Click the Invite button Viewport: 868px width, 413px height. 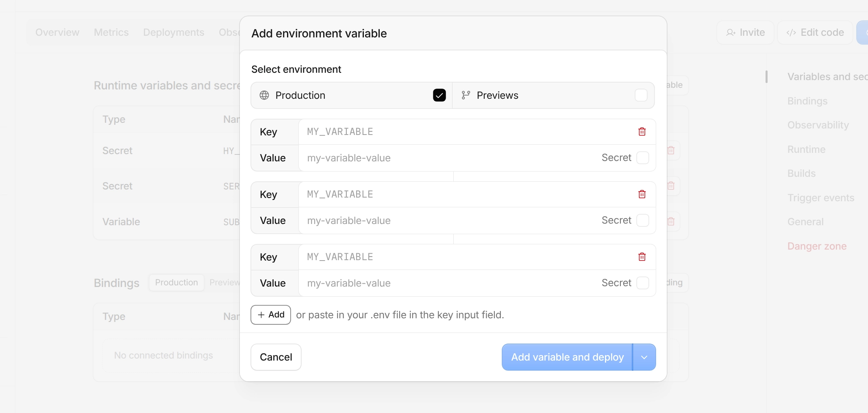[x=746, y=33]
